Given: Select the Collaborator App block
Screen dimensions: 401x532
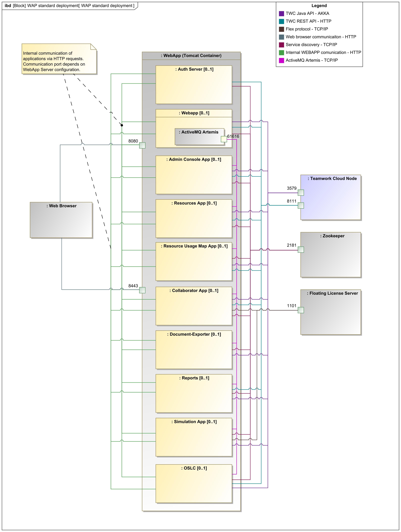Looking at the screenshot, I should click(x=194, y=306).
